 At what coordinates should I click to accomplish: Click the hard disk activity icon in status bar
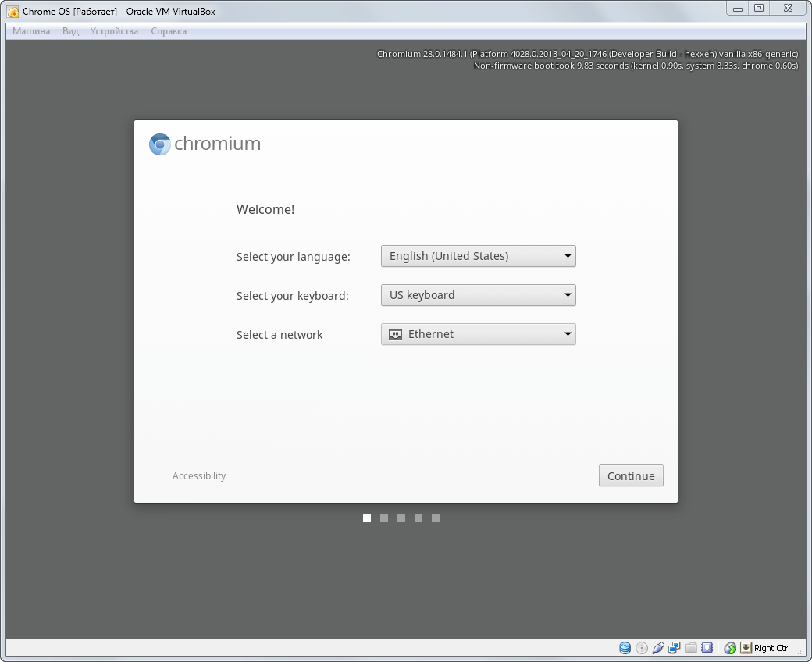point(625,647)
